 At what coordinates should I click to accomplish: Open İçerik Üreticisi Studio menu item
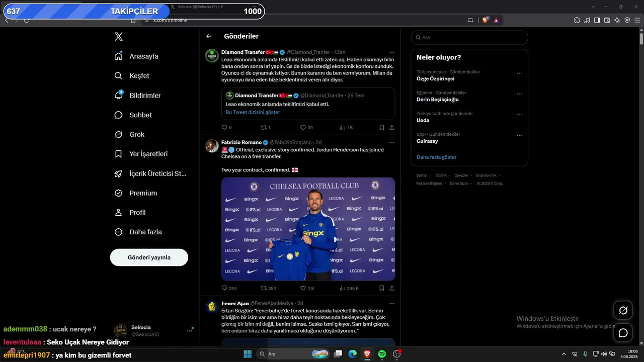(x=150, y=174)
